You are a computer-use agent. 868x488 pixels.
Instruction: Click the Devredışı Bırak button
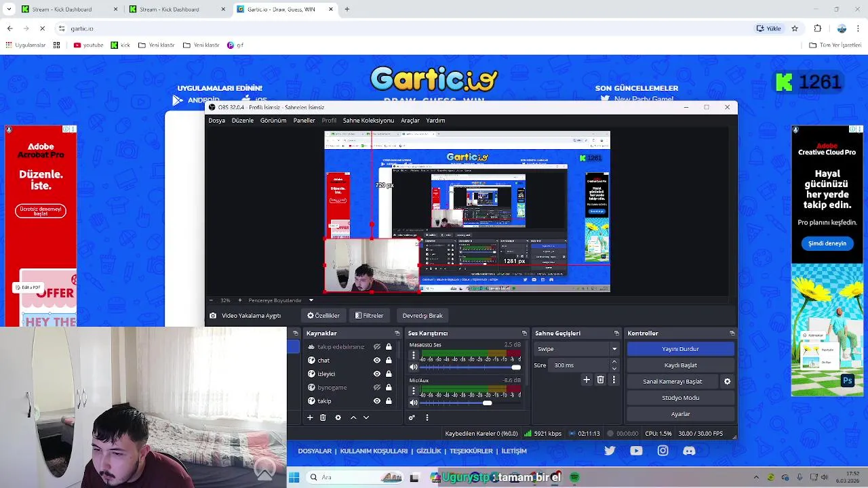[422, 316]
